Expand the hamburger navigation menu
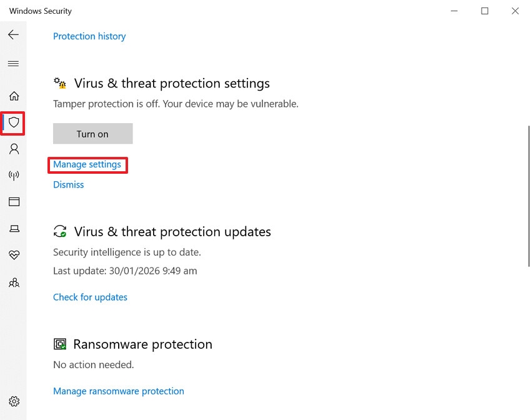Screen dimensions: 531x420 (13, 64)
